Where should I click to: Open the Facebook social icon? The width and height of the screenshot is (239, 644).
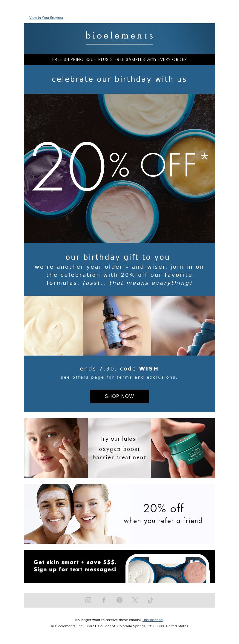104,600
